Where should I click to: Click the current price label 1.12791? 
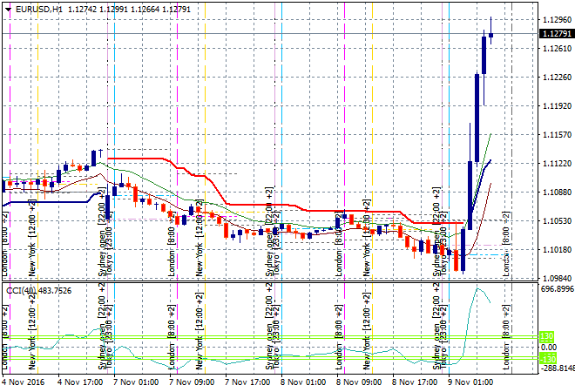tap(556, 34)
